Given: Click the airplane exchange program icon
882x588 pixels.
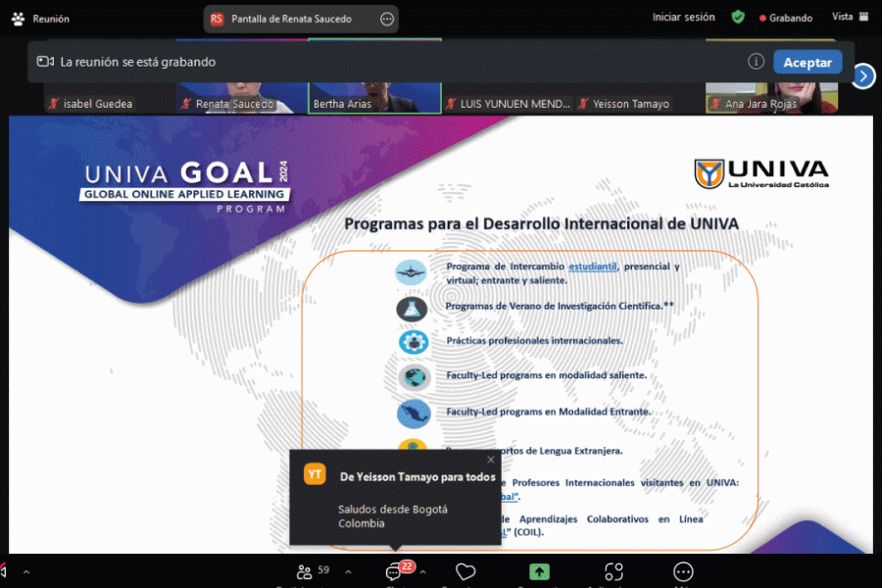Looking at the screenshot, I should pos(412,272).
